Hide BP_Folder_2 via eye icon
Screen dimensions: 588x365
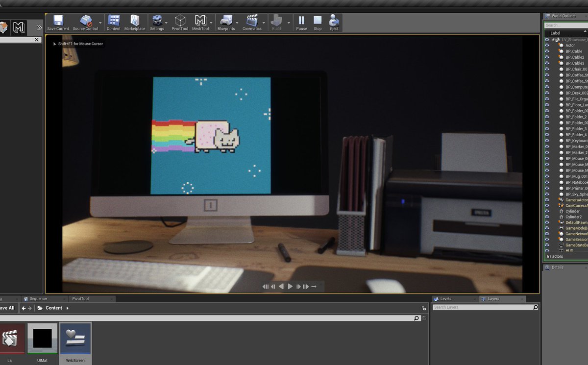547,117
